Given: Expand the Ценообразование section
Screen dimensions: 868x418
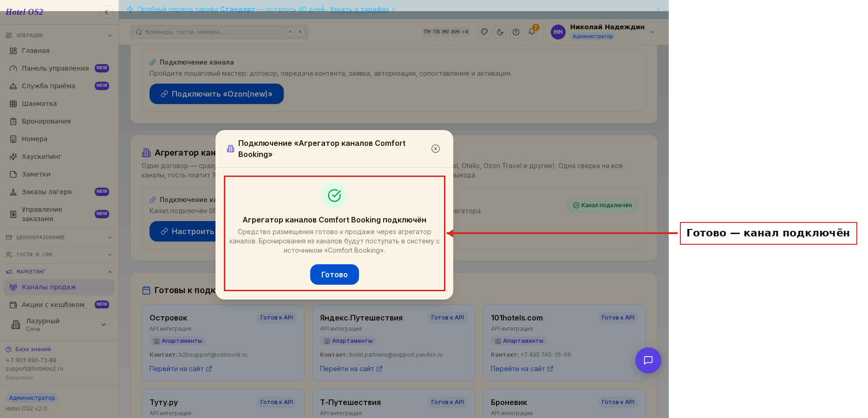Looking at the screenshot, I should [59, 237].
